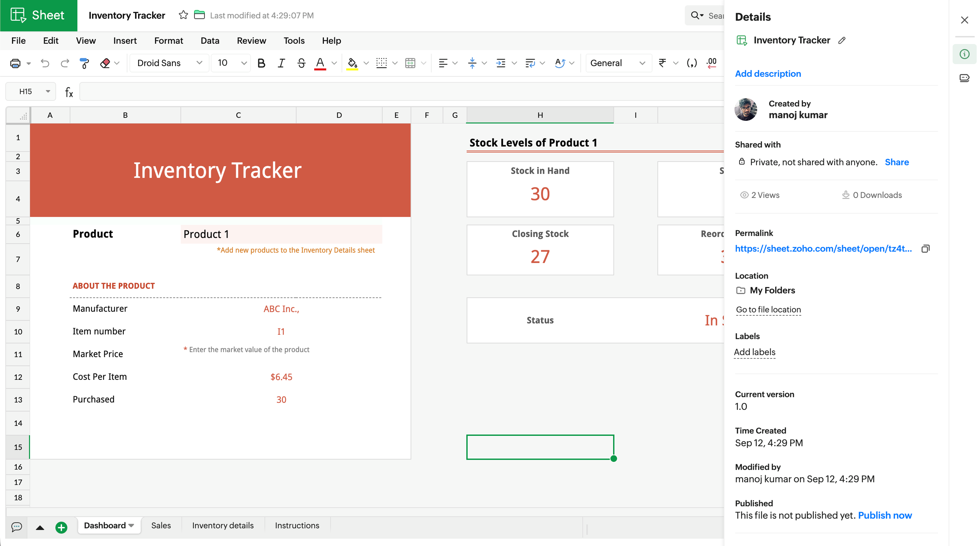Click the indent icon
Viewport: 980px width, 546px height.
[501, 63]
